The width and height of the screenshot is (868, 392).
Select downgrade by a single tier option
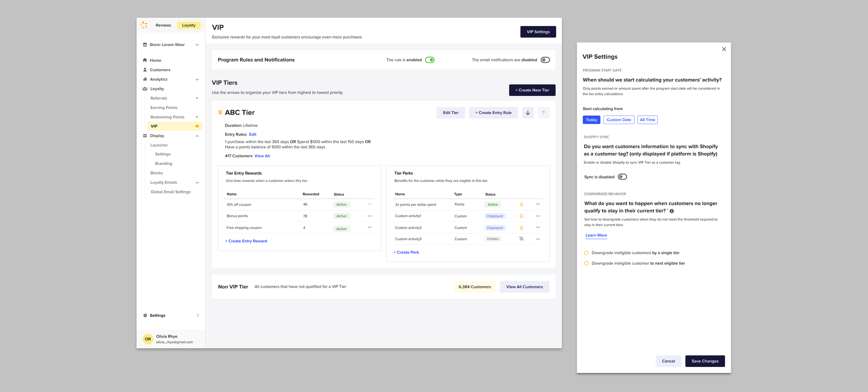pos(586,253)
